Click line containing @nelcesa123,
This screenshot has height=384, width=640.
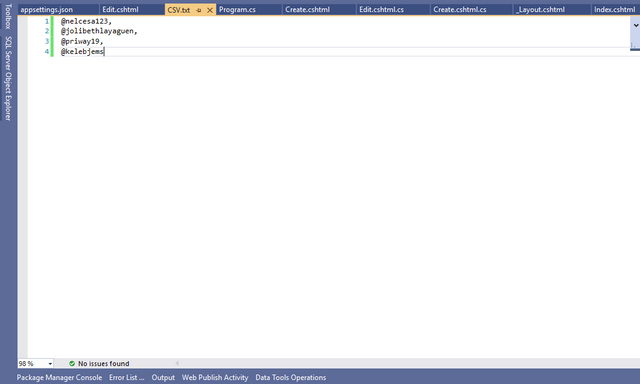[87, 21]
